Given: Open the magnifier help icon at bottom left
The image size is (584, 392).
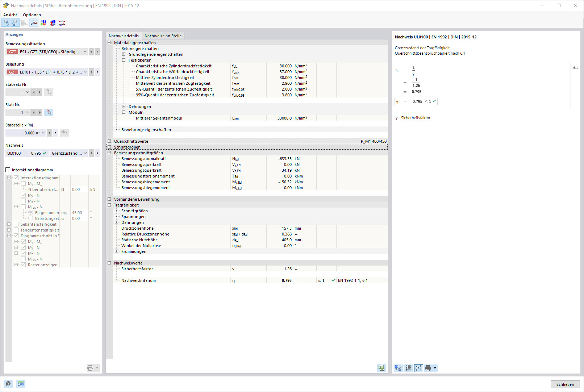Looking at the screenshot, I should click(x=8, y=384).
